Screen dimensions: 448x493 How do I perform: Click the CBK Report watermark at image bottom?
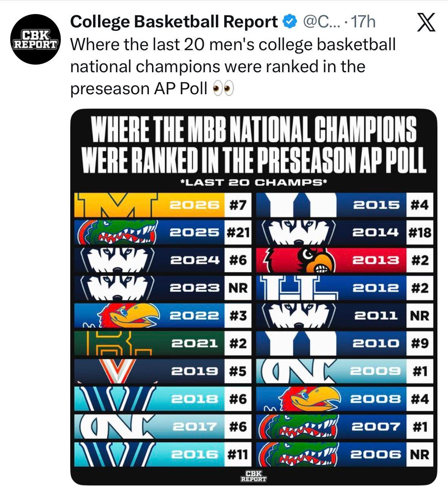click(254, 476)
